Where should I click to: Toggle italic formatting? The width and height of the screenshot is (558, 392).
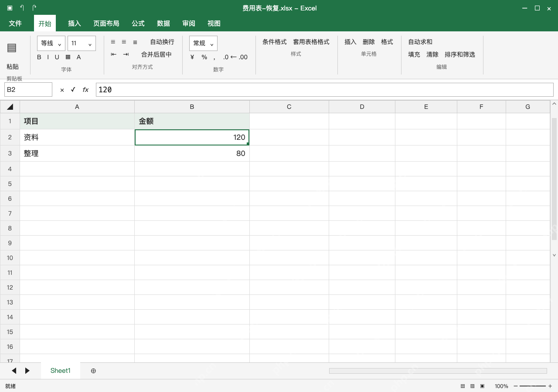48,57
